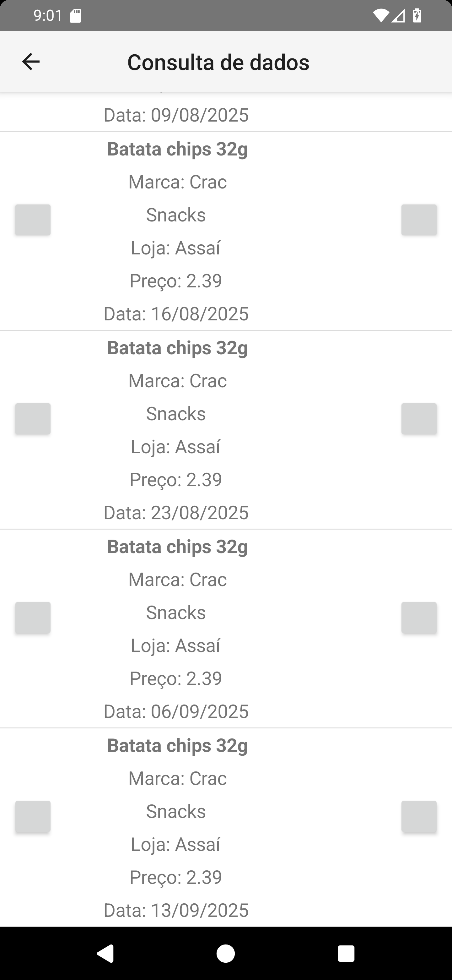The width and height of the screenshot is (452, 980).
Task: Select left gray square for 13/09/2025 entry
Action: tap(33, 816)
